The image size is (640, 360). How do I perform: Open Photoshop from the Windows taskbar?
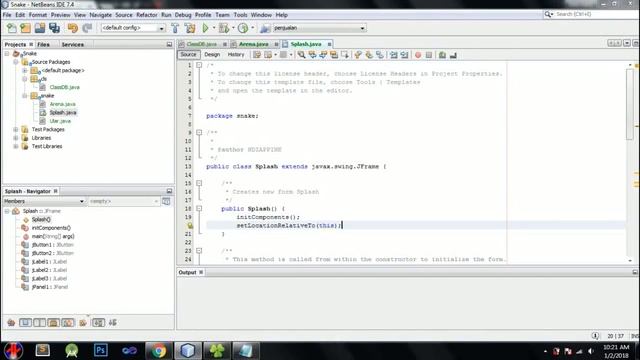(x=100, y=351)
